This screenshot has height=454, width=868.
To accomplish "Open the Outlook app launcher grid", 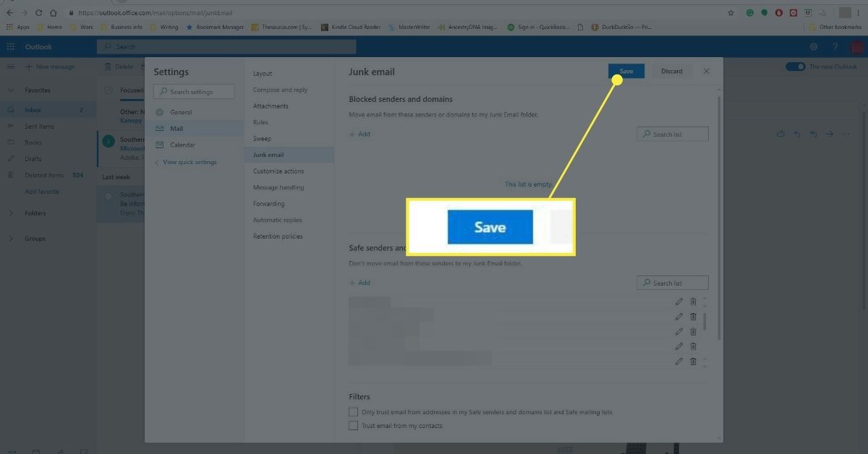I will pyautogui.click(x=11, y=47).
